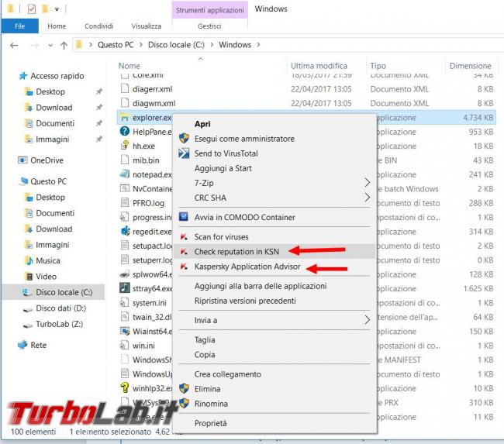This screenshot has width=504, height=444.
Task: Click chevron after Disco locale (C:) in address bar
Action: point(212,45)
